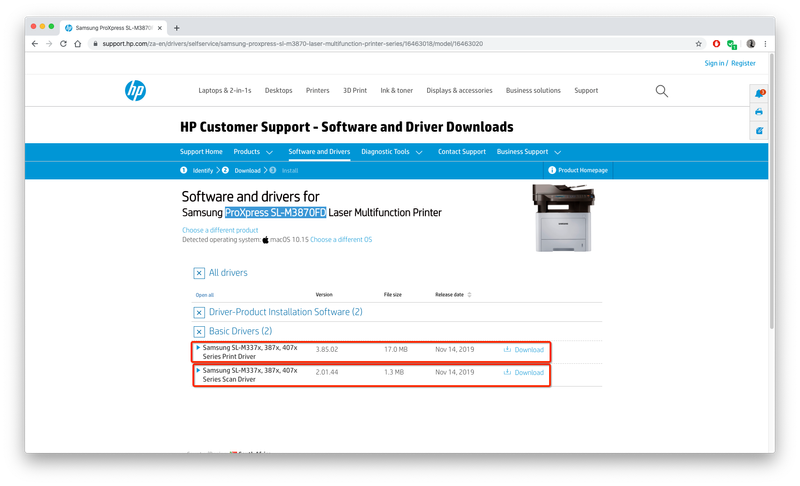The height and width of the screenshot is (486, 800).
Task: Open the Product Homepage link
Action: click(x=583, y=170)
